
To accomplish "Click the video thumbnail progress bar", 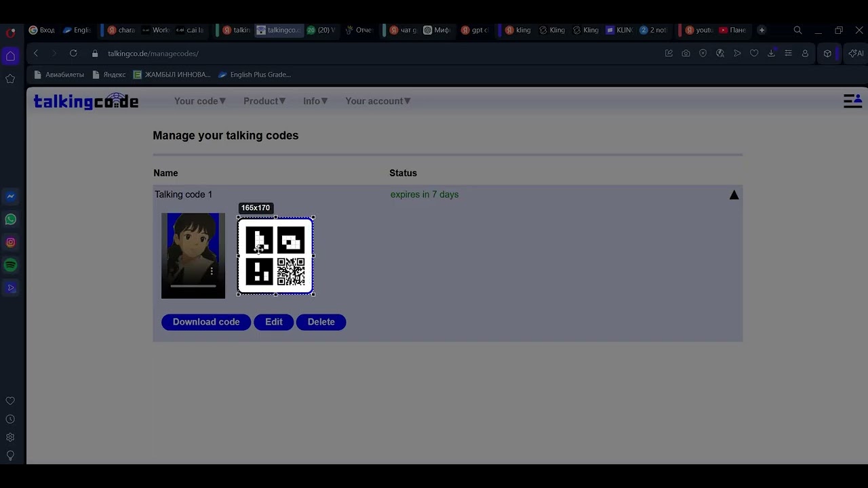I will (x=193, y=286).
